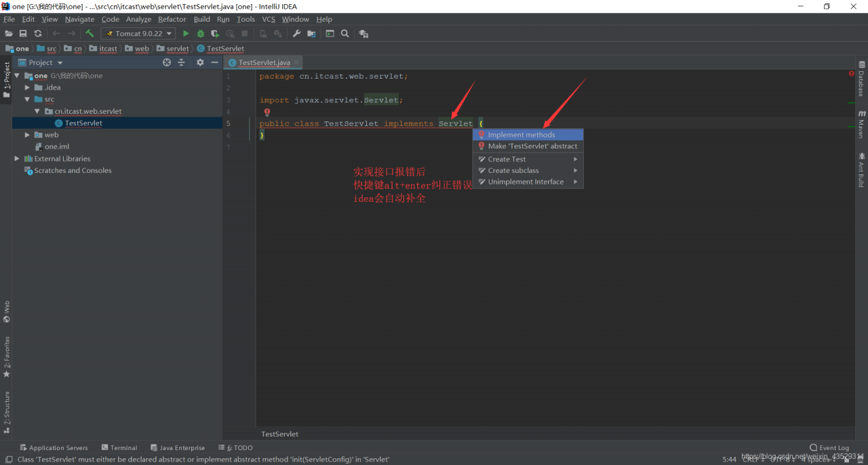Click TestServlet breadcrumb below editor
The image size is (868, 465).
tap(279, 434)
